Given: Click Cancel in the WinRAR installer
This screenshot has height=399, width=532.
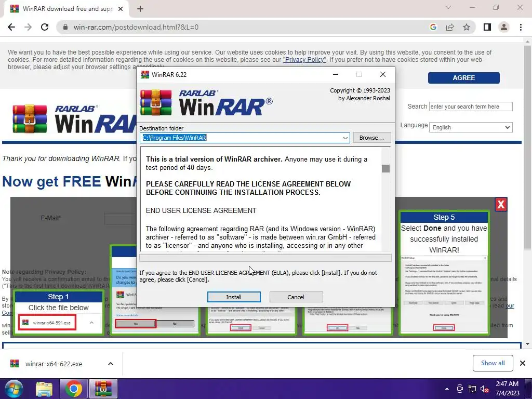Looking at the screenshot, I should (296, 297).
